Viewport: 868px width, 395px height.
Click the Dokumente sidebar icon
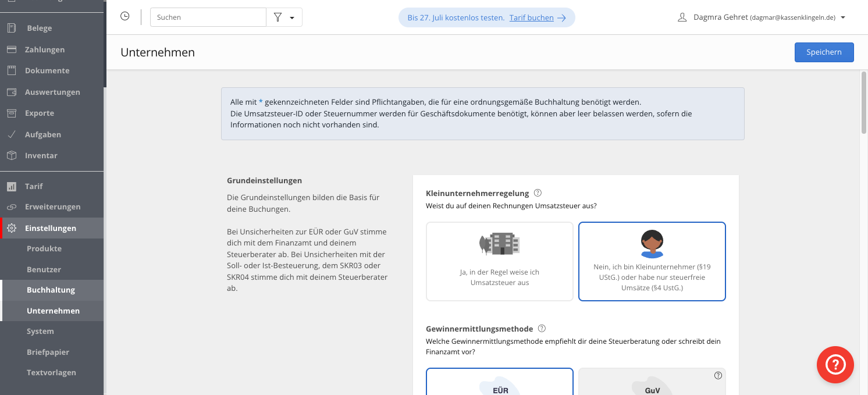point(11,70)
